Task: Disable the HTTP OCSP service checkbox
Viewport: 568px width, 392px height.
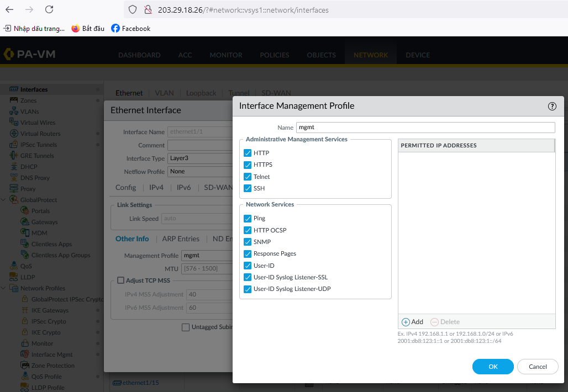Action: 248,230
